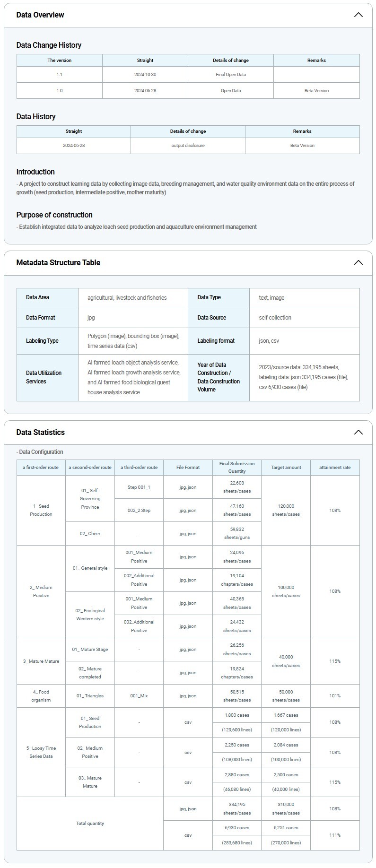Click the "Purpose of construction" heading

coord(54,215)
